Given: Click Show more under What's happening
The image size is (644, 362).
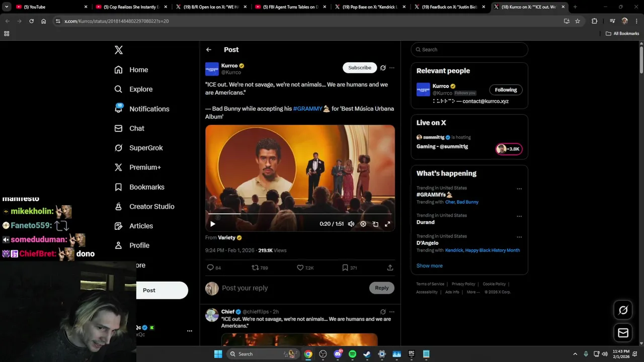Looking at the screenshot, I should coord(429,266).
